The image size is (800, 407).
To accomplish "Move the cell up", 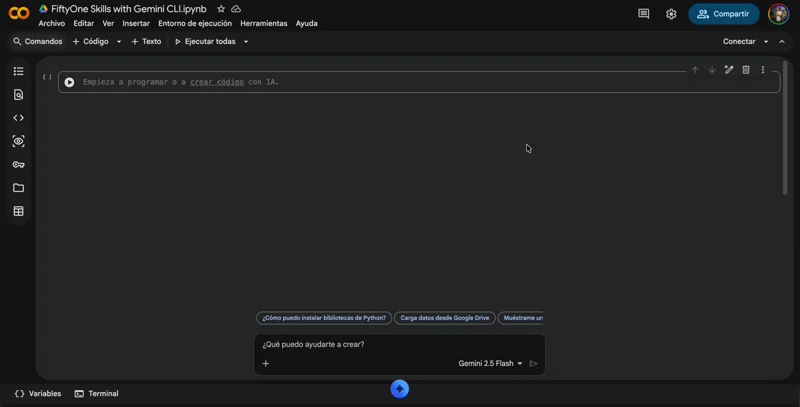I will [x=695, y=70].
